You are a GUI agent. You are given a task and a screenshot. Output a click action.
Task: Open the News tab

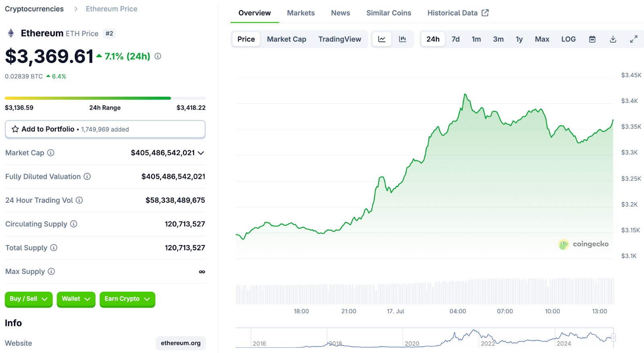click(x=341, y=13)
